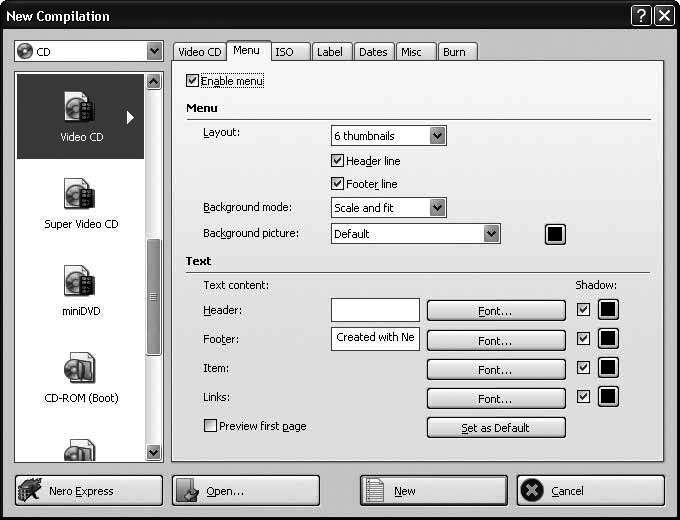Viewport: 680px width, 520px height.
Task: Open the Burn tab
Action: pos(454,52)
